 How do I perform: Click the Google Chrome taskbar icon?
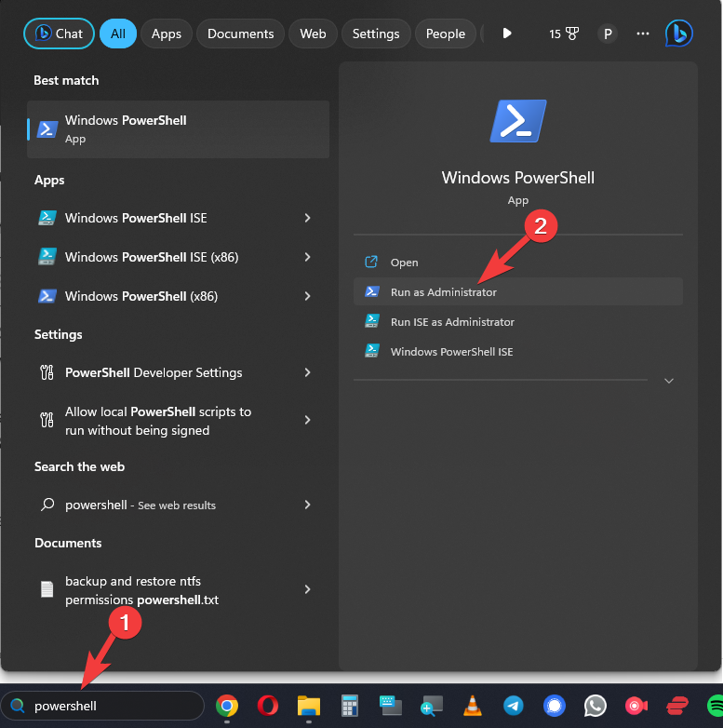click(x=226, y=706)
